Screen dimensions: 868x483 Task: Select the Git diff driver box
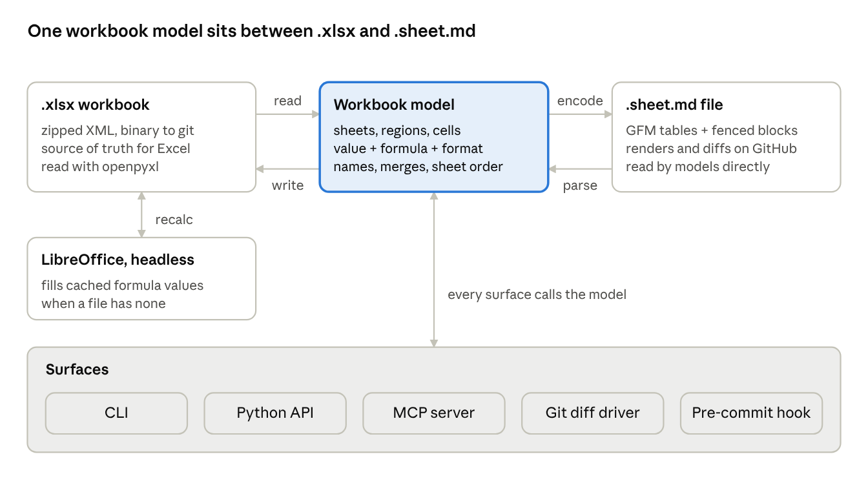point(592,413)
